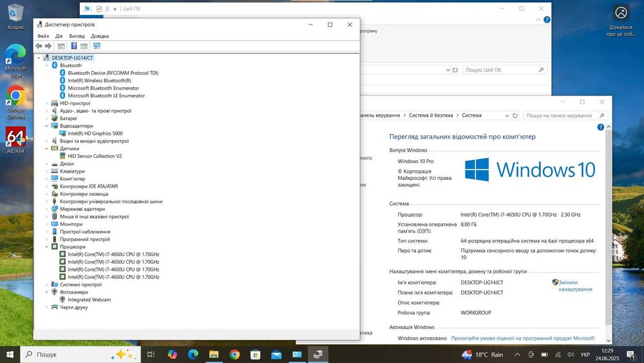Open Copilot from the taskbar
Image resolution: width=644 pixels, height=363 pixels.
click(172, 355)
